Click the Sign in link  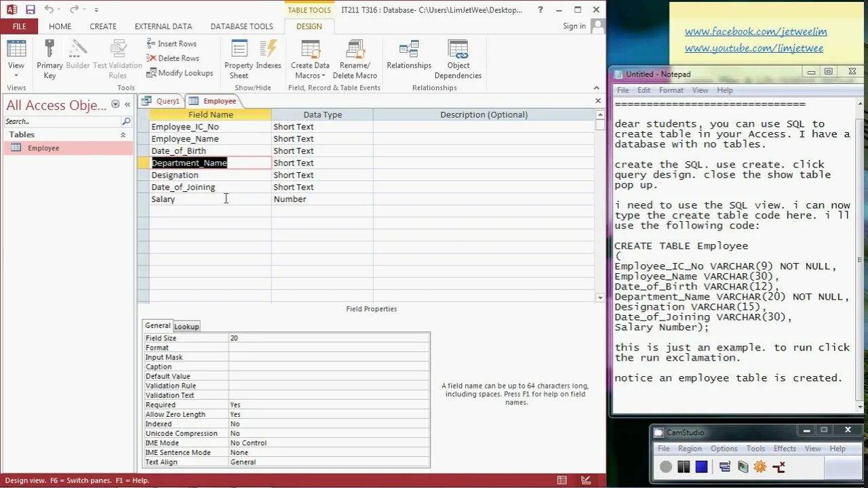[x=574, y=26]
